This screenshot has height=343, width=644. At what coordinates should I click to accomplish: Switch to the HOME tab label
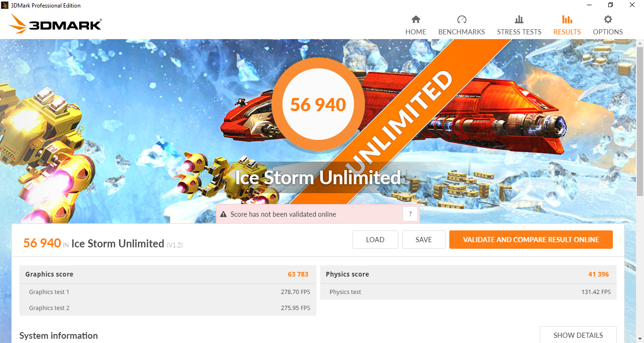pos(415,32)
